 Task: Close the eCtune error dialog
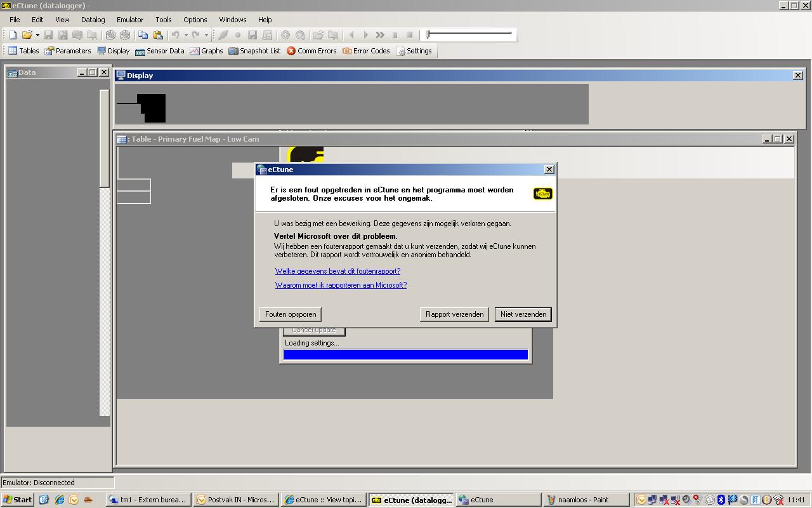coord(549,169)
